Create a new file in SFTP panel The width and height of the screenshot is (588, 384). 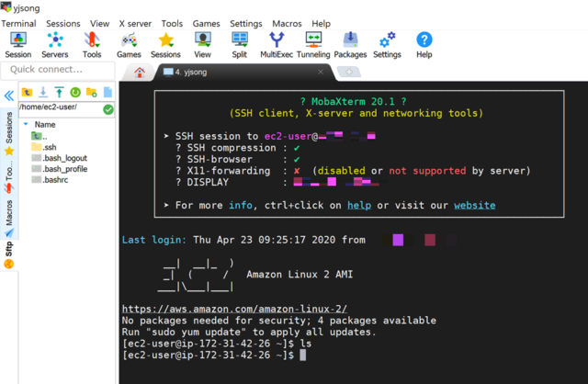pos(107,92)
